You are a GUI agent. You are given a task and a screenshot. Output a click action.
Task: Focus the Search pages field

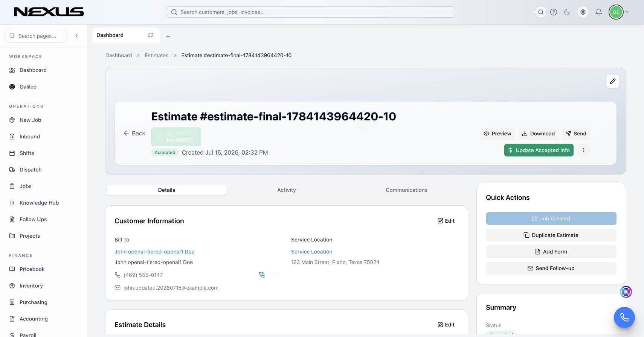[x=36, y=36]
